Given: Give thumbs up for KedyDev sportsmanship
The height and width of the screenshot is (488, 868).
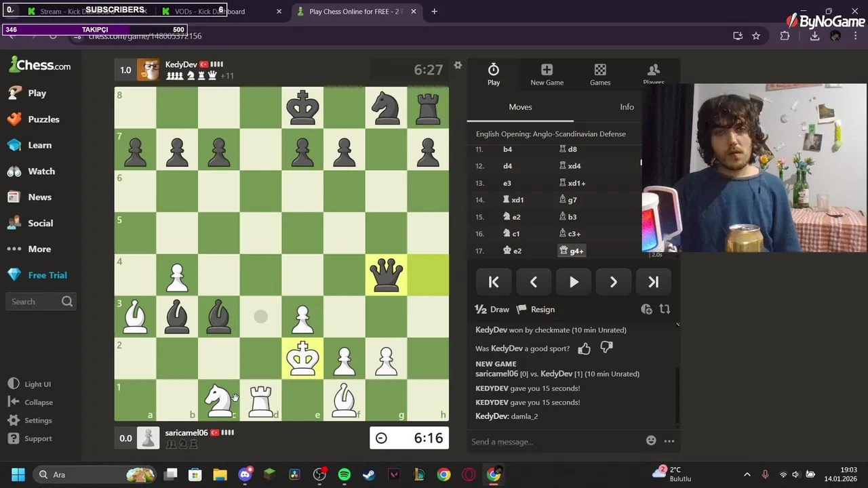Looking at the screenshot, I should coord(584,348).
